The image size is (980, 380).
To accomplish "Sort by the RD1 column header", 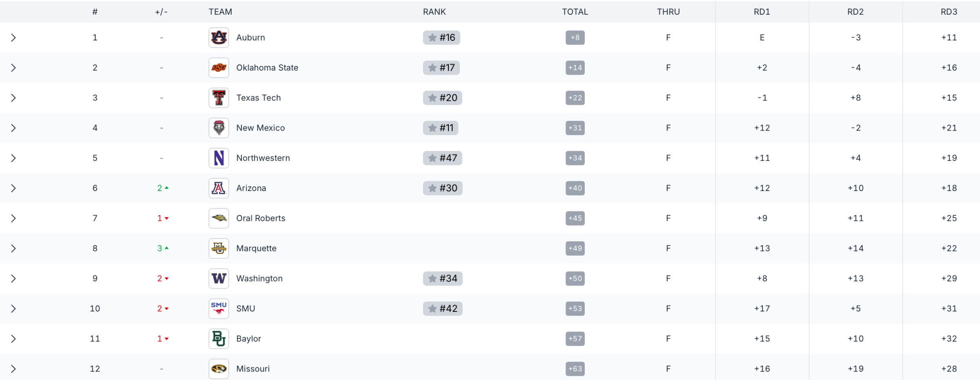I will pyautogui.click(x=762, y=12).
